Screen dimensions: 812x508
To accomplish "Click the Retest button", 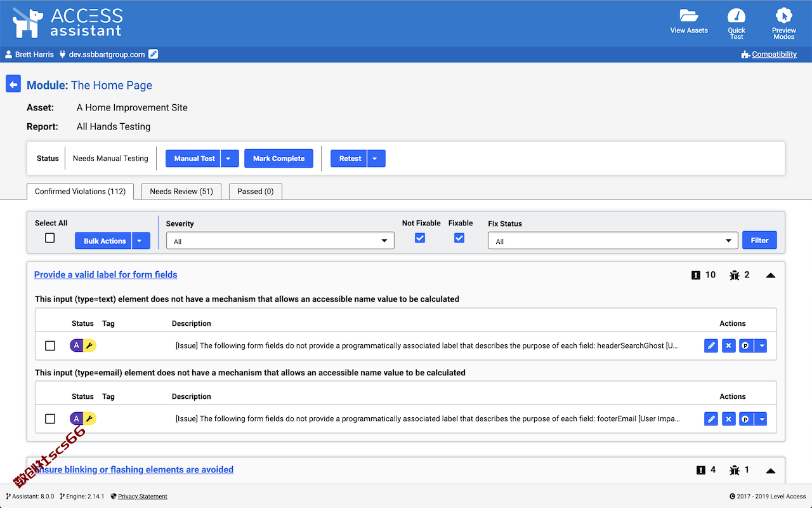I will click(350, 159).
